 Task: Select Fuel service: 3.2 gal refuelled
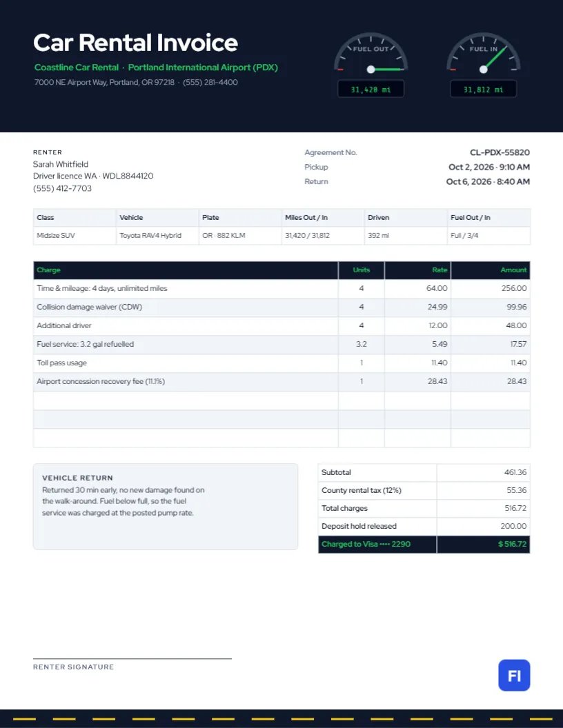(85, 344)
